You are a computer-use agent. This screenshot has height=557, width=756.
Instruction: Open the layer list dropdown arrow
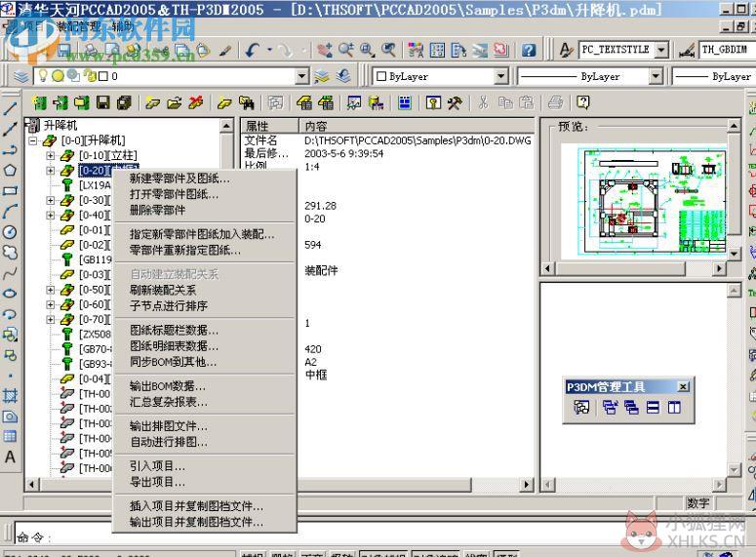[x=301, y=76]
